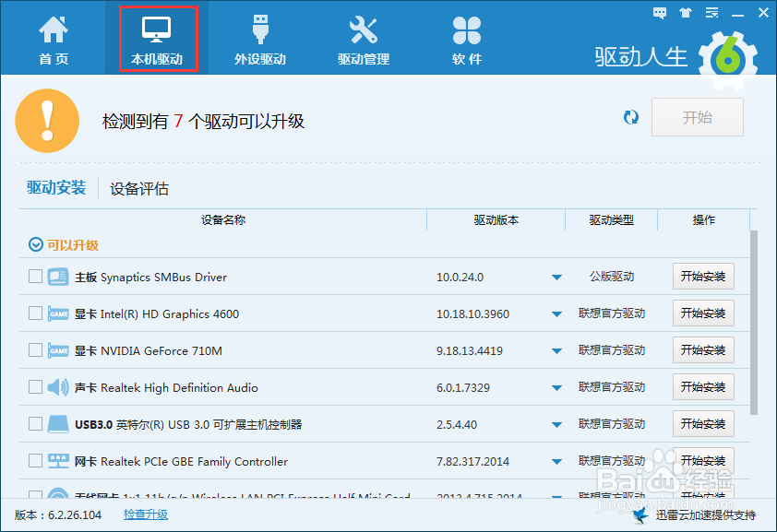
Task: Open the 驱动管理 driver management section
Action: point(364,37)
